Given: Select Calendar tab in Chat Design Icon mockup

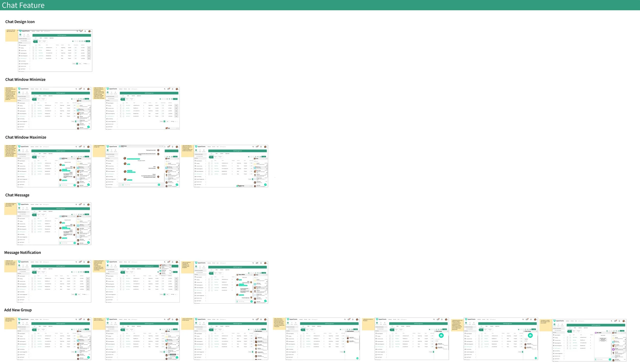Looking at the screenshot, I should click(x=46, y=38).
